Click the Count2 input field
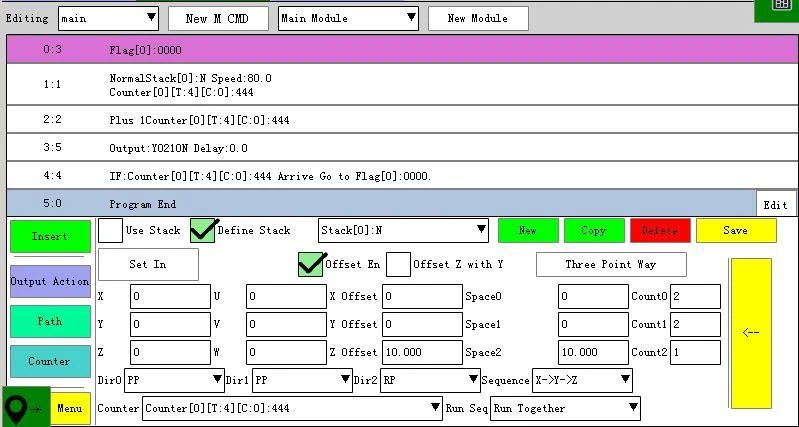799x427 pixels. pyautogui.click(x=696, y=353)
